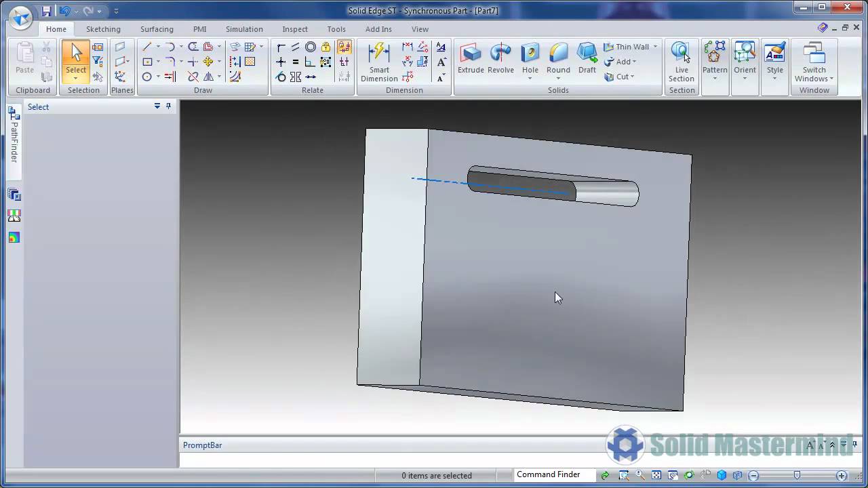The width and height of the screenshot is (868, 488).
Task: Expand the Pattern dropdown arrow
Action: click(x=715, y=79)
